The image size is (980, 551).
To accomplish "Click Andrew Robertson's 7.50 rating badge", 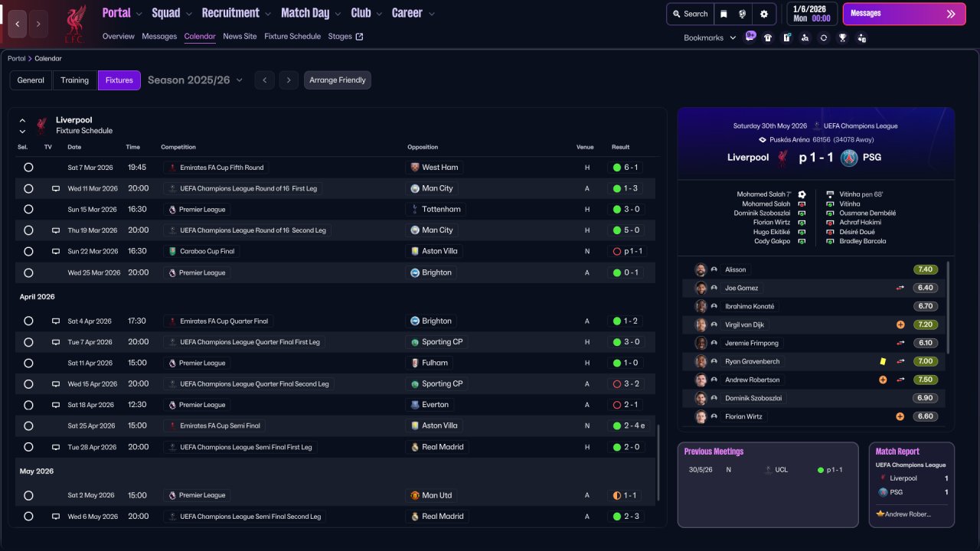I will click(x=925, y=380).
